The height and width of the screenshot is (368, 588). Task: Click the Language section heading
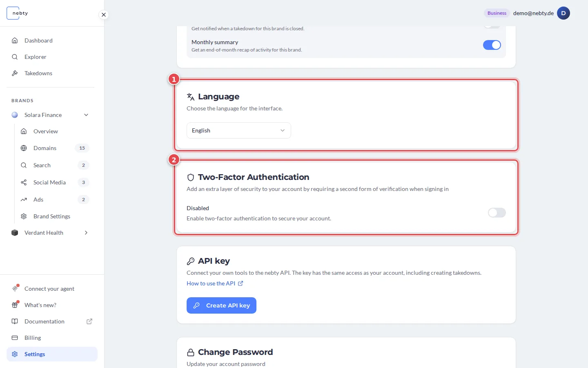point(219,96)
